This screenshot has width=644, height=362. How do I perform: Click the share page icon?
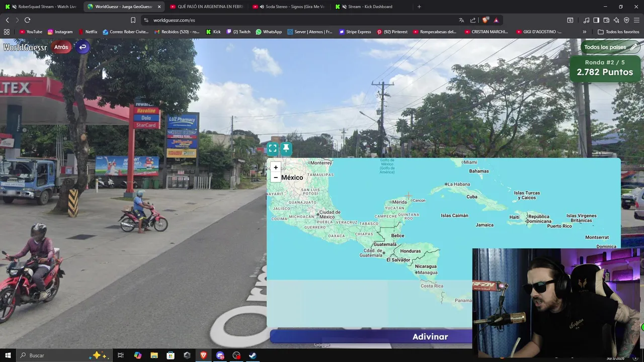click(473, 20)
